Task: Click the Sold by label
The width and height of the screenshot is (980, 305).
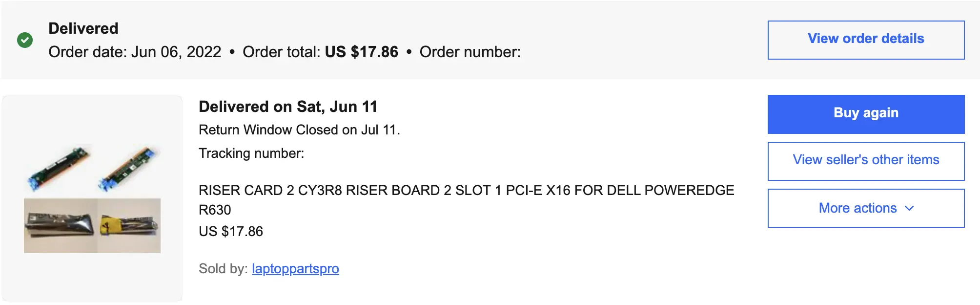Action: pos(223,269)
